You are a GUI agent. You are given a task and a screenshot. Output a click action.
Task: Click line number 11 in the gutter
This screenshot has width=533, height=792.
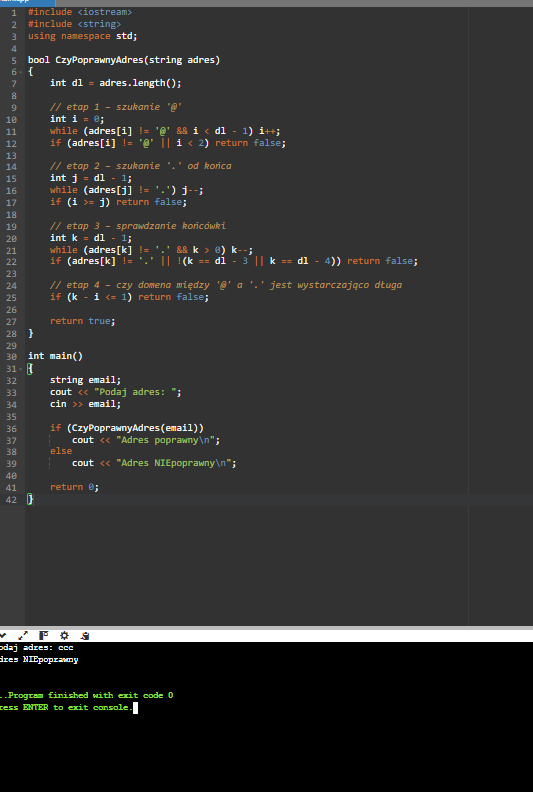(11, 132)
